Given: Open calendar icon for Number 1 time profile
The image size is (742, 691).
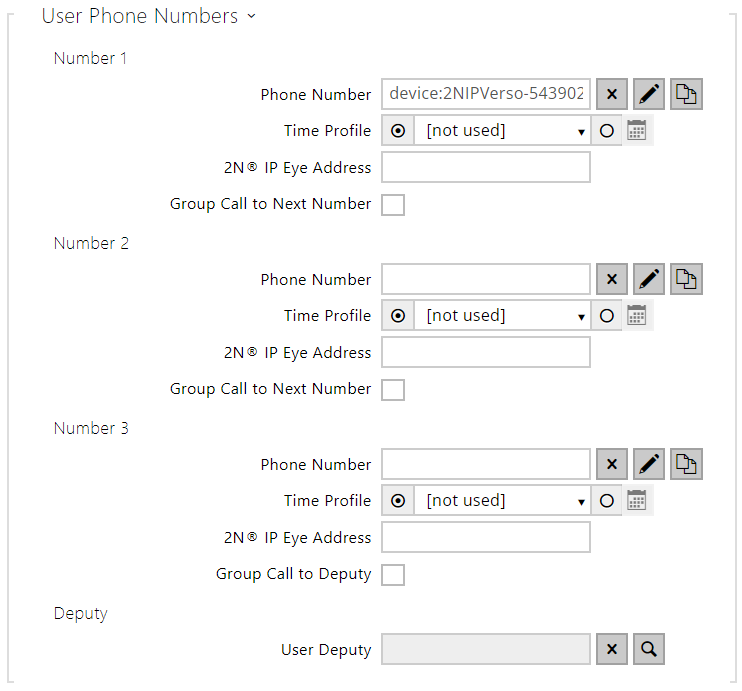Looking at the screenshot, I should [x=637, y=131].
